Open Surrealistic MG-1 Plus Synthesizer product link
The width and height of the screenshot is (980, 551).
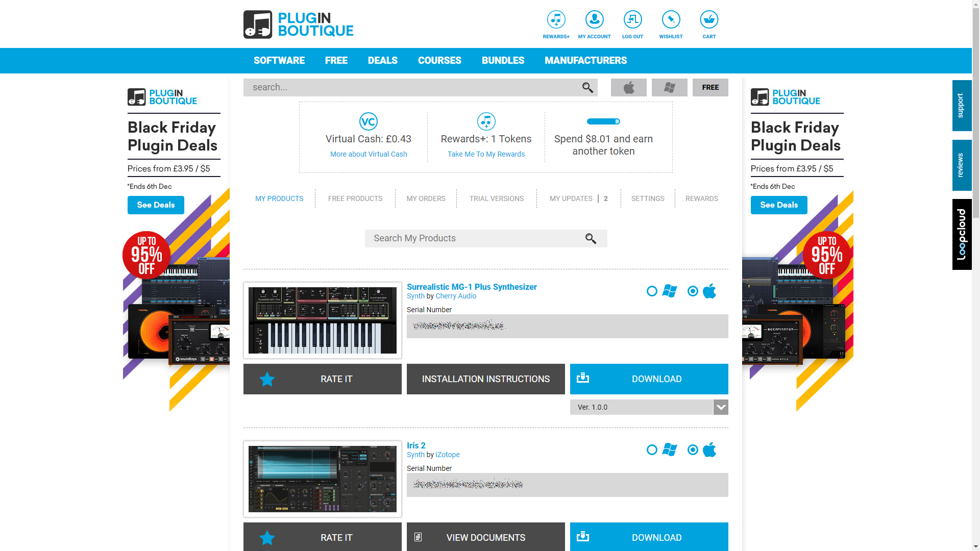pos(472,287)
